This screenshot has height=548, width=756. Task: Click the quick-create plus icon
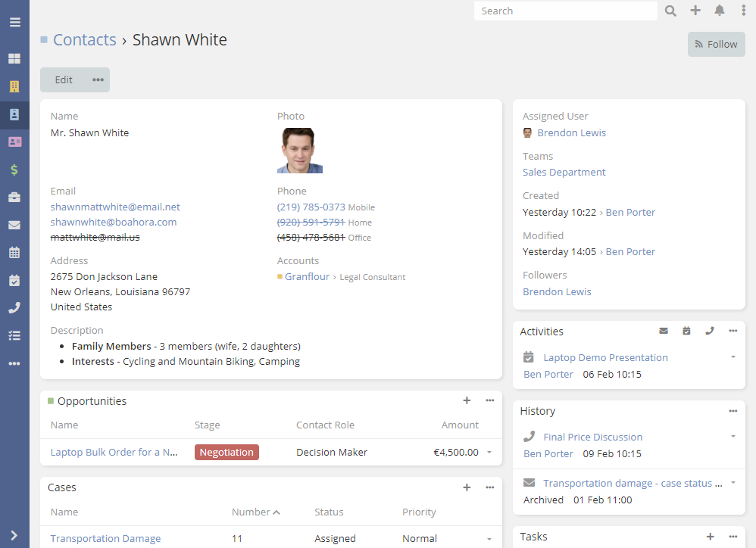[695, 11]
